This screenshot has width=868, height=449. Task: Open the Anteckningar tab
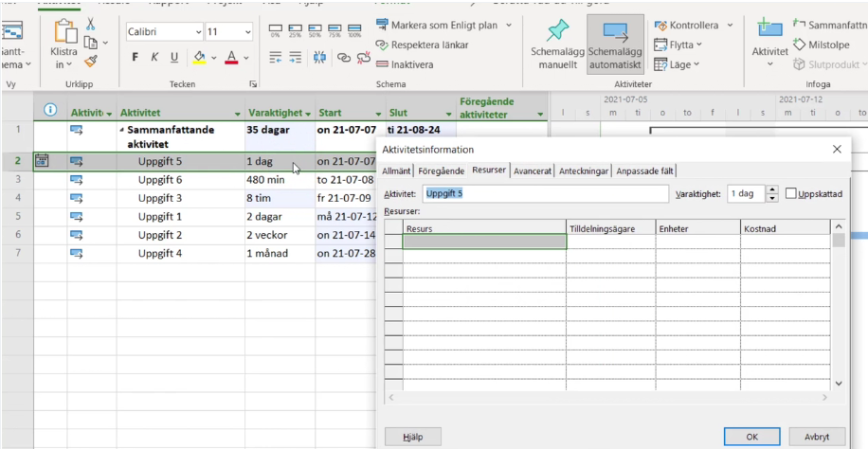pos(584,171)
